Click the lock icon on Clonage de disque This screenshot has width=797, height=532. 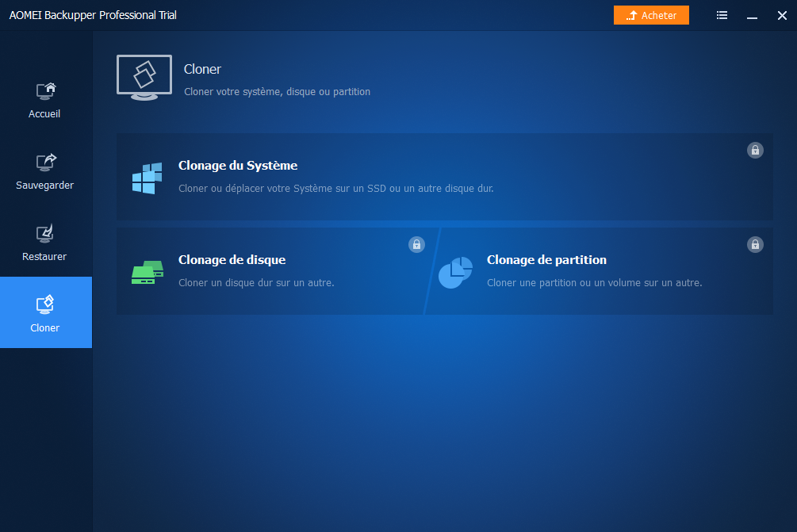[416, 245]
